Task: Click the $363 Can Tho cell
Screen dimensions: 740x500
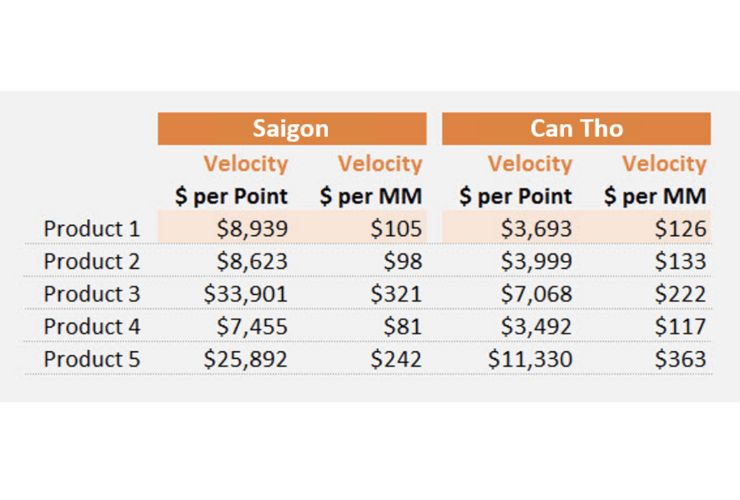Action: 681,359
